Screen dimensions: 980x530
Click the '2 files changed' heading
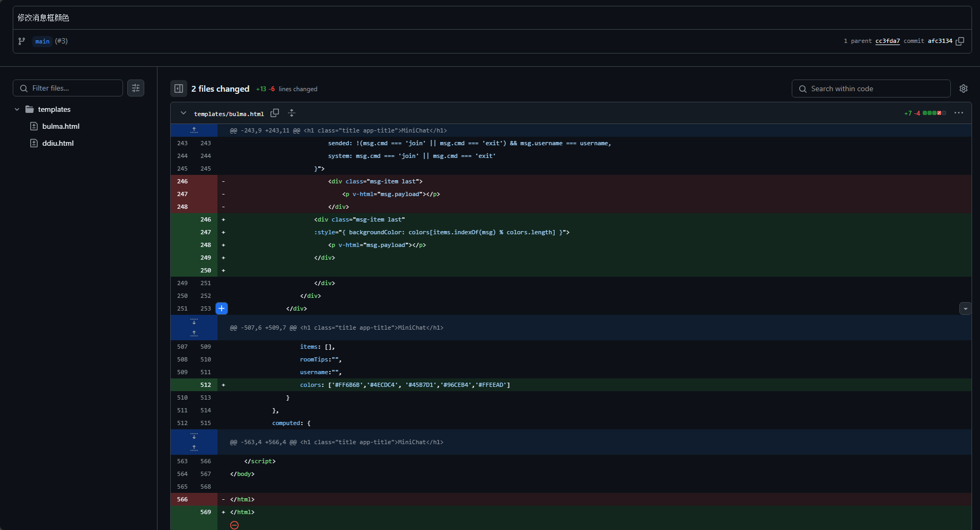pos(220,89)
